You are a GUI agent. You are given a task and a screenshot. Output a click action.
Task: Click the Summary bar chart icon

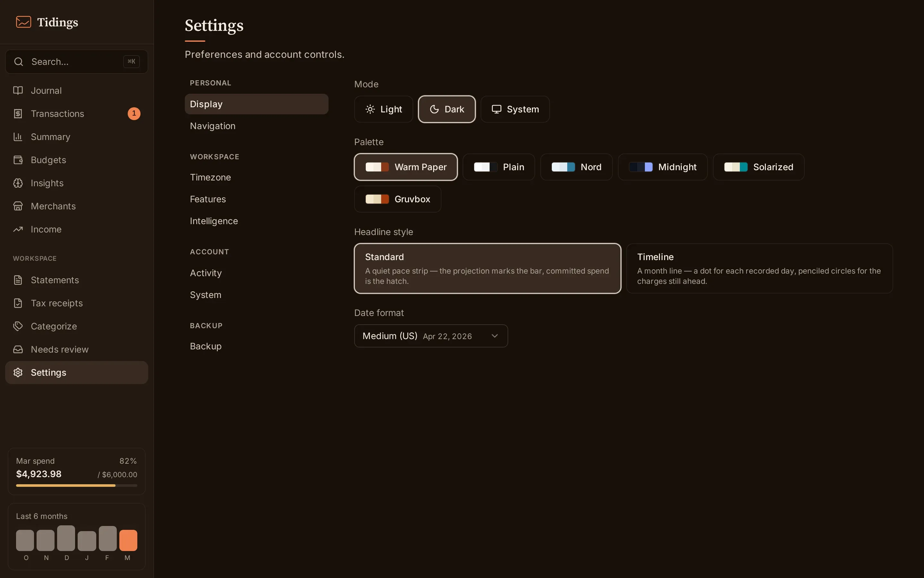[x=18, y=137]
